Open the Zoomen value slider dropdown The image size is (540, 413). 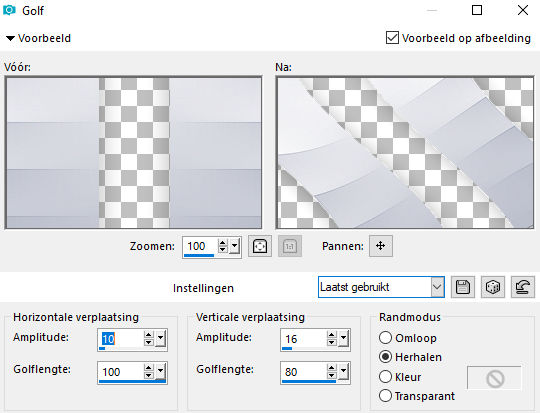click(x=235, y=246)
